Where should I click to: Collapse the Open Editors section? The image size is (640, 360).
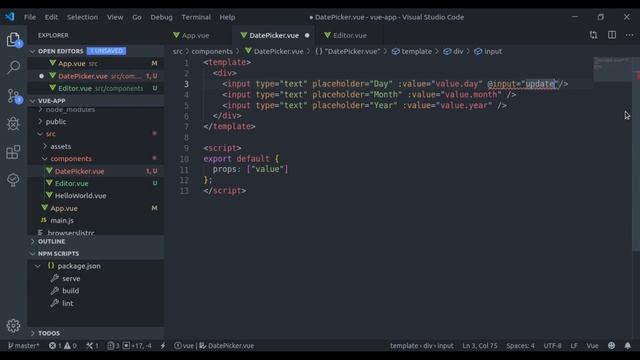click(33, 51)
